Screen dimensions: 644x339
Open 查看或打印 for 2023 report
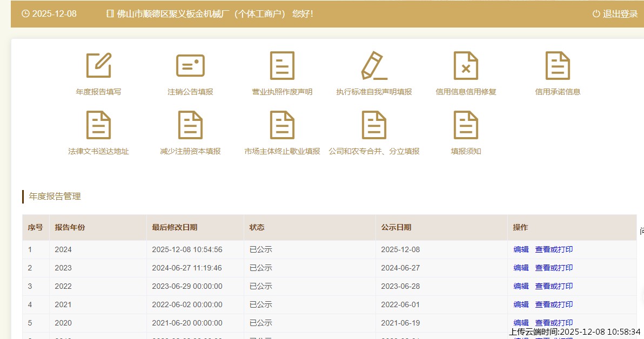(554, 268)
